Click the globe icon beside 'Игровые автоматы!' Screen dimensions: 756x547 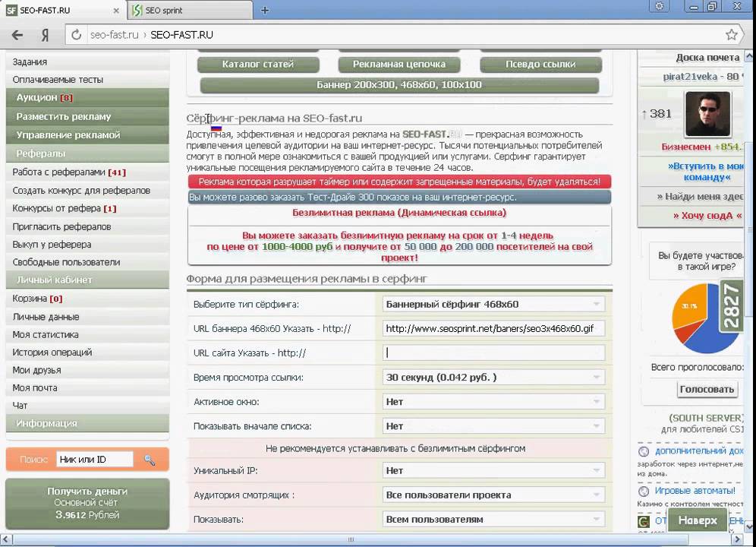coord(644,491)
